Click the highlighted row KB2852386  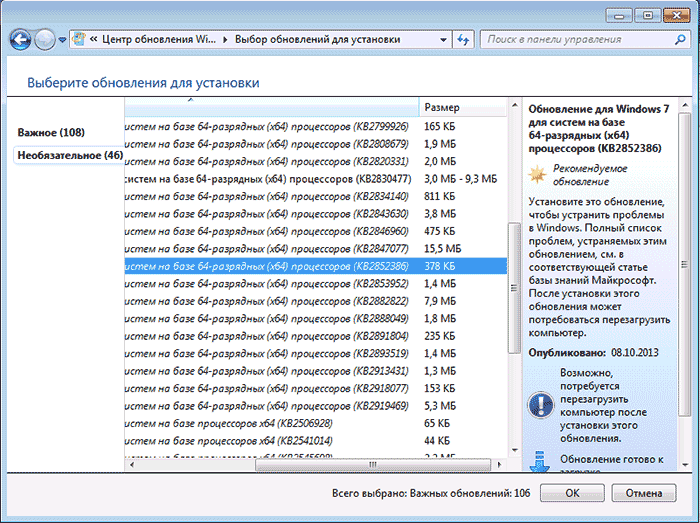tap(316, 266)
